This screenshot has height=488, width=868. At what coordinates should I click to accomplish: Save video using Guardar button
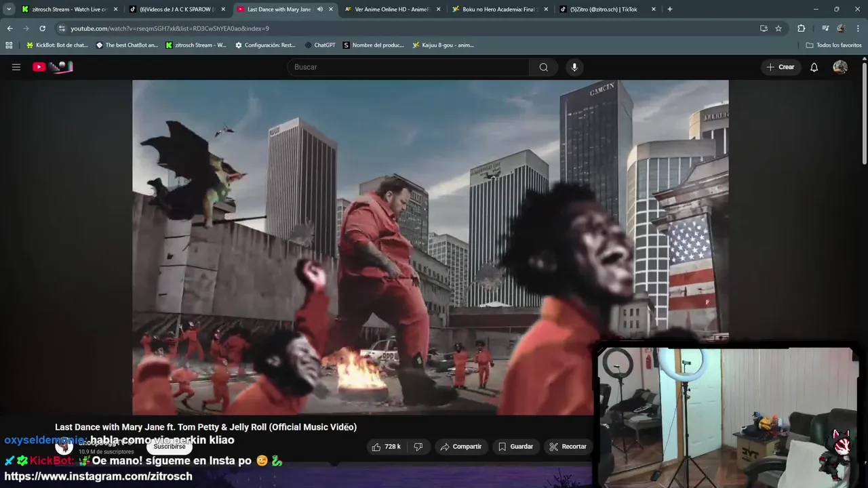(515, 447)
